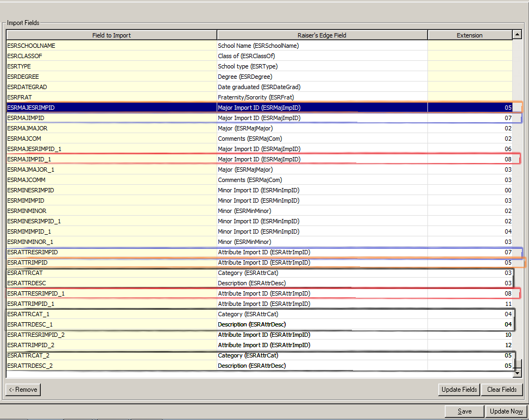Image resolution: width=529 pixels, height=420 pixels.
Task: Select the ESRATTRDESC_1 field
Action: coord(111,324)
